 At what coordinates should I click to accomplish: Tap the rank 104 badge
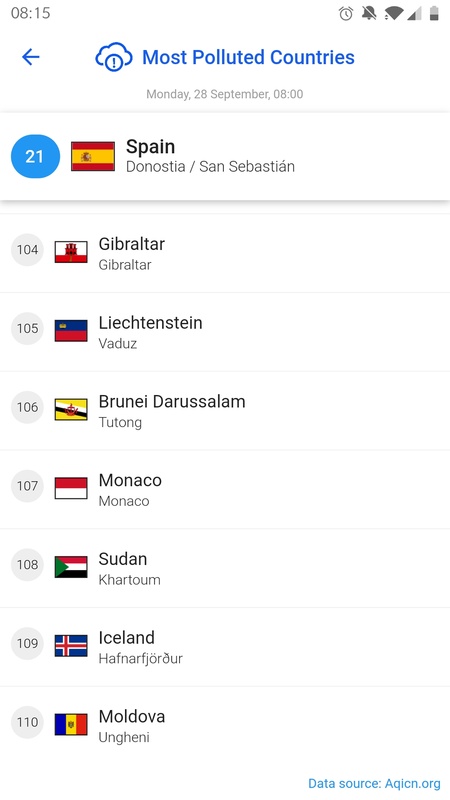pyautogui.click(x=27, y=249)
